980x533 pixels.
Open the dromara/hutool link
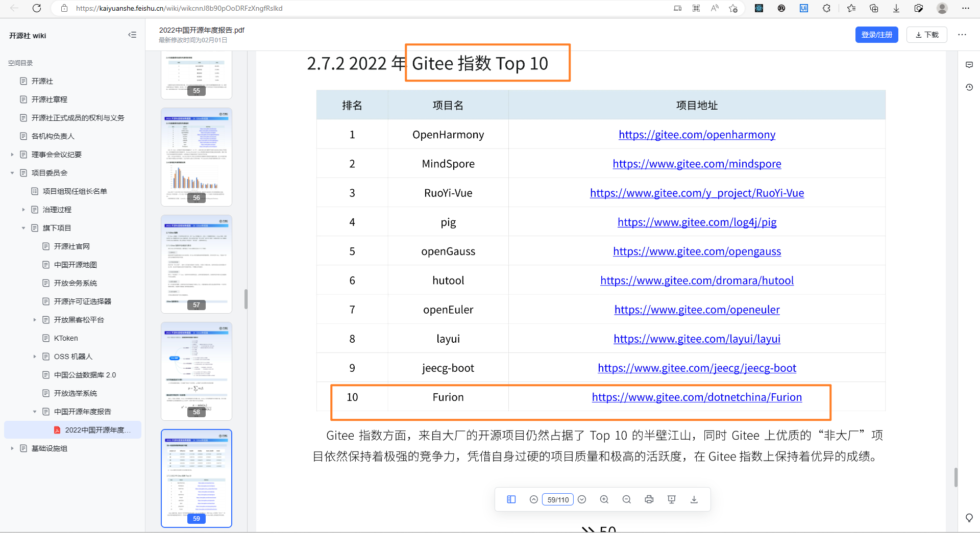pos(697,281)
